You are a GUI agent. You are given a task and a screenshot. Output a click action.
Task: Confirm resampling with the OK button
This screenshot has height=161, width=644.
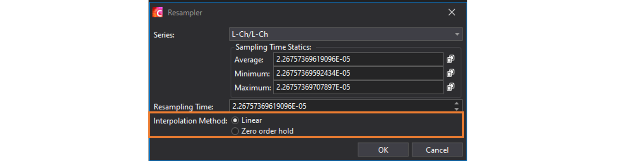coord(383,150)
